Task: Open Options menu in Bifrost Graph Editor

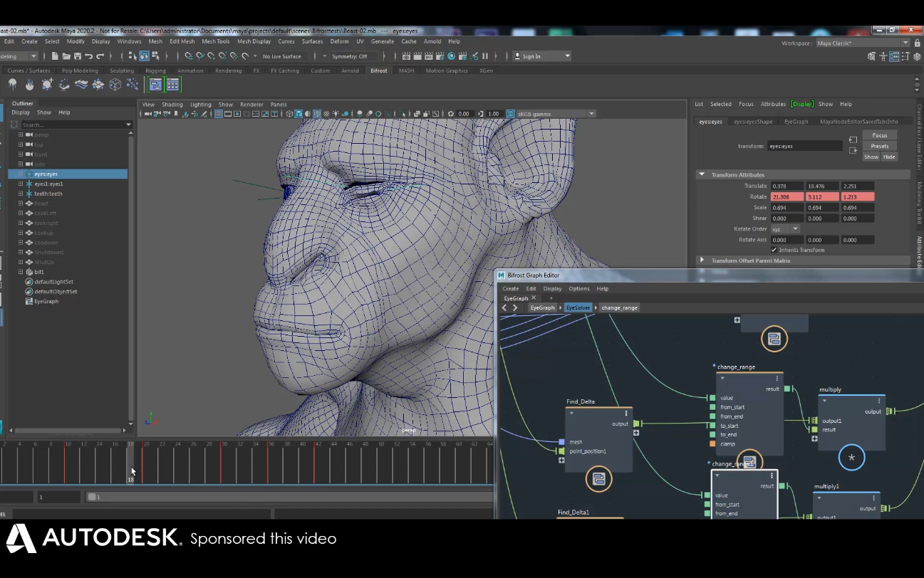Action: [x=578, y=288]
